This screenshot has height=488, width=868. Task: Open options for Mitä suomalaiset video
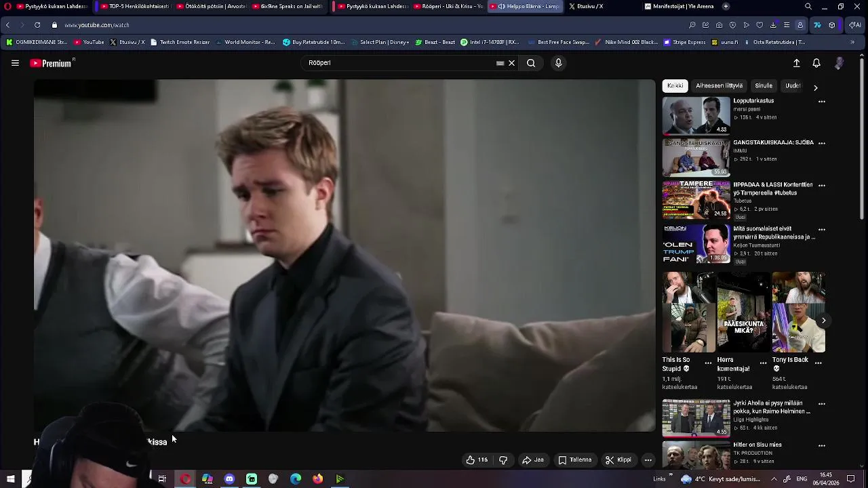(822, 230)
